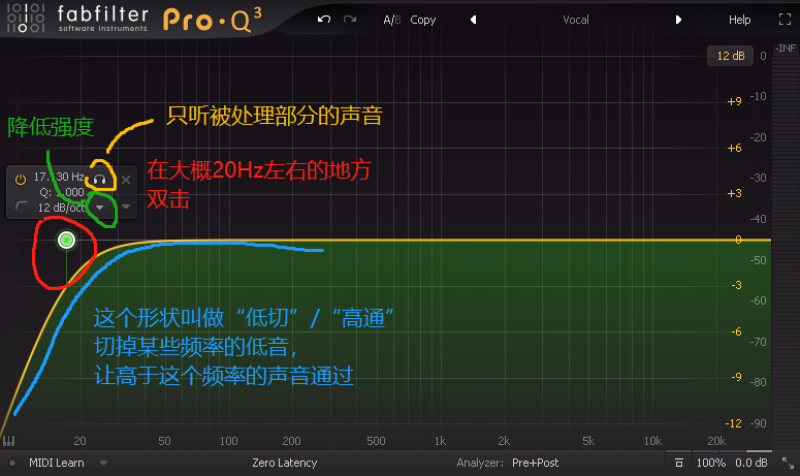Solo the band with headphones icon
Image resolution: width=800 pixels, height=476 pixels.
point(101,179)
